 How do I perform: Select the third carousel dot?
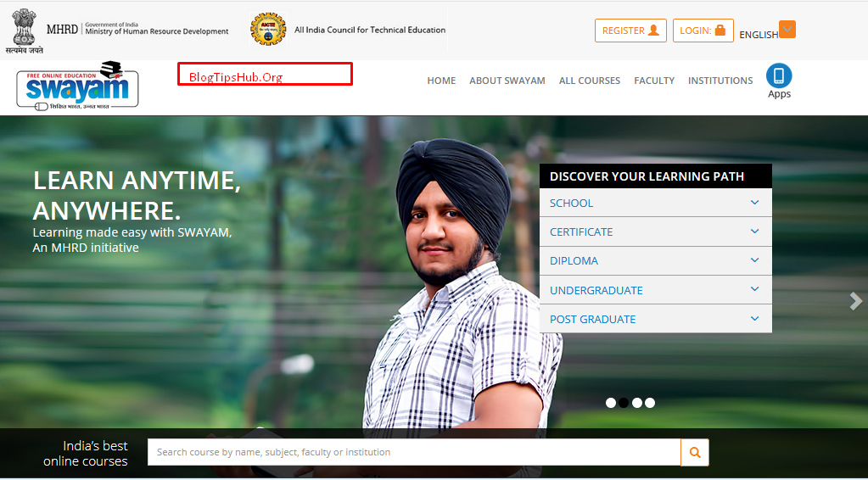point(637,403)
